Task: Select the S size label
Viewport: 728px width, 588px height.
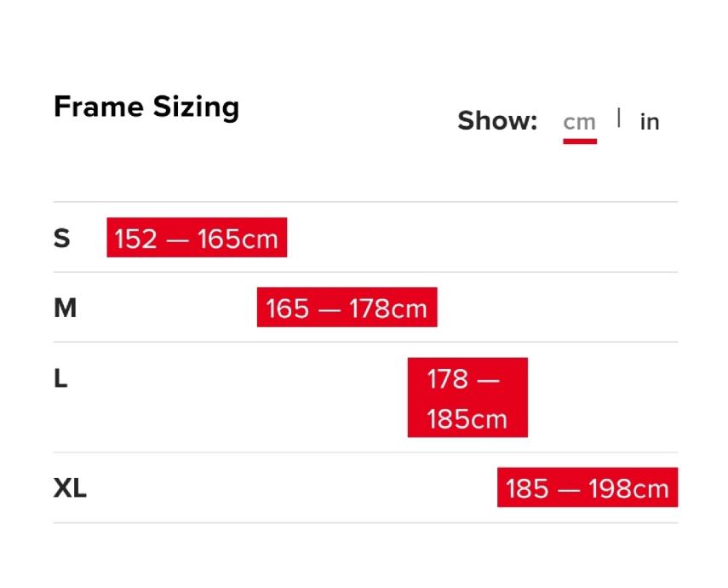Action: (61, 238)
